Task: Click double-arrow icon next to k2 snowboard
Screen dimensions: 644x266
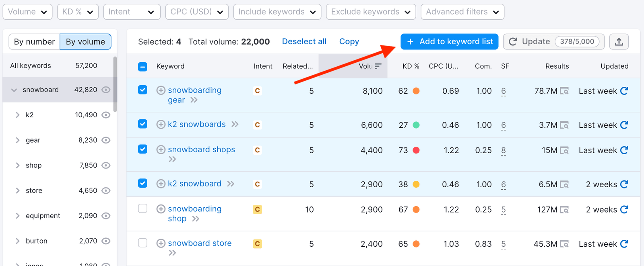Action: point(231,184)
